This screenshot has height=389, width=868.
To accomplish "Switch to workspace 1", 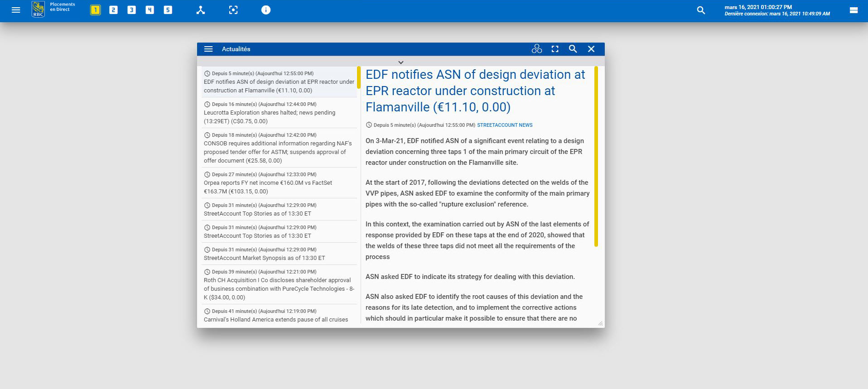I will (x=95, y=10).
